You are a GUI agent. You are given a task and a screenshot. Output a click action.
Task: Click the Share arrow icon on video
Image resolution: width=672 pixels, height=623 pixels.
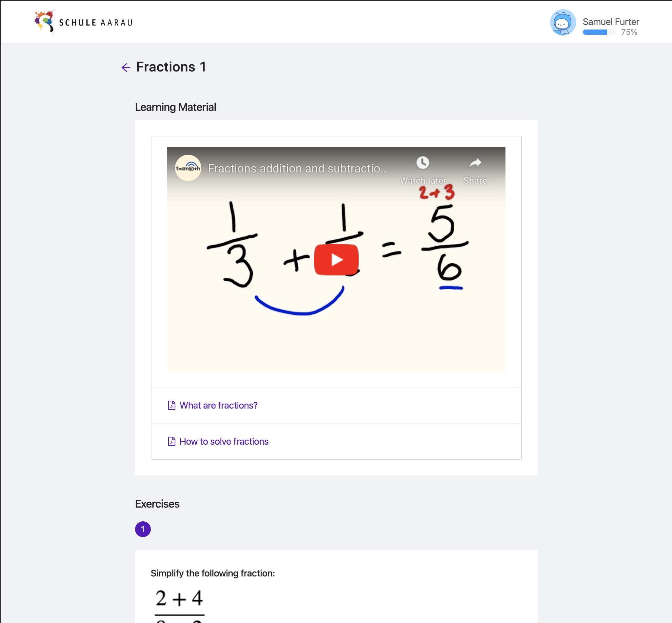[x=475, y=163]
